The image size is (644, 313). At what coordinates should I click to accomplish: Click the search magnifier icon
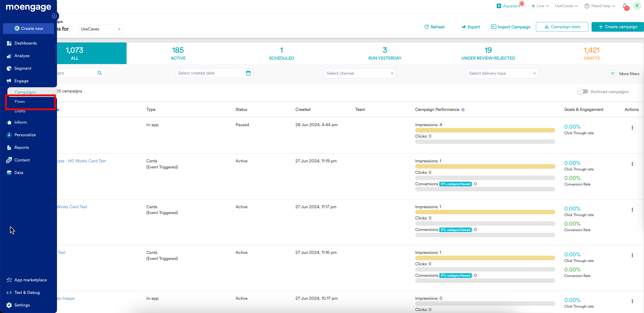click(100, 73)
